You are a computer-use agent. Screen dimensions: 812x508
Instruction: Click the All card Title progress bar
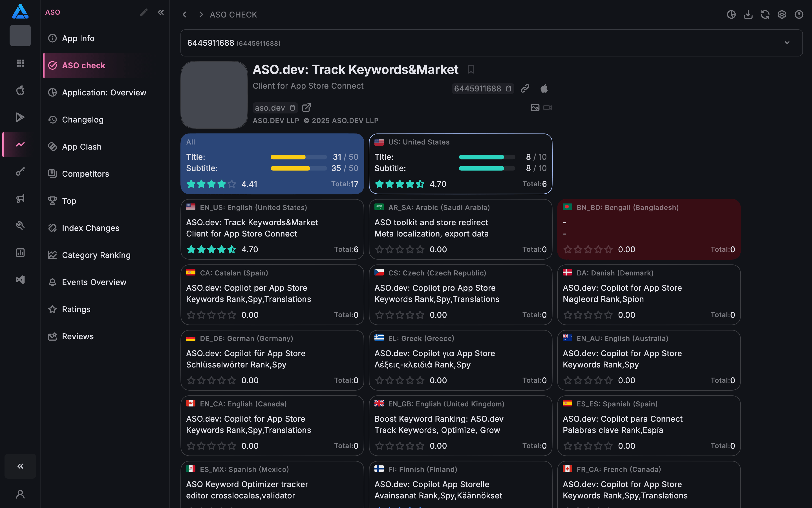pos(299,157)
